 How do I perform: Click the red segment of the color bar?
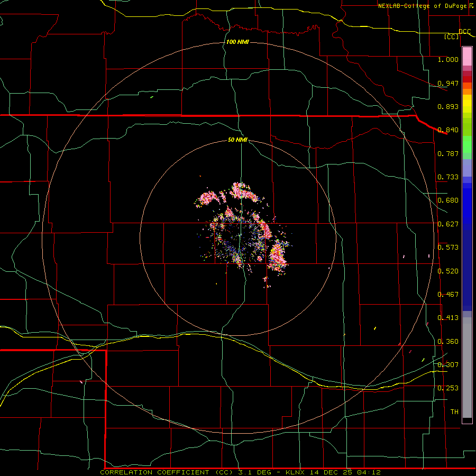click(467, 79)
